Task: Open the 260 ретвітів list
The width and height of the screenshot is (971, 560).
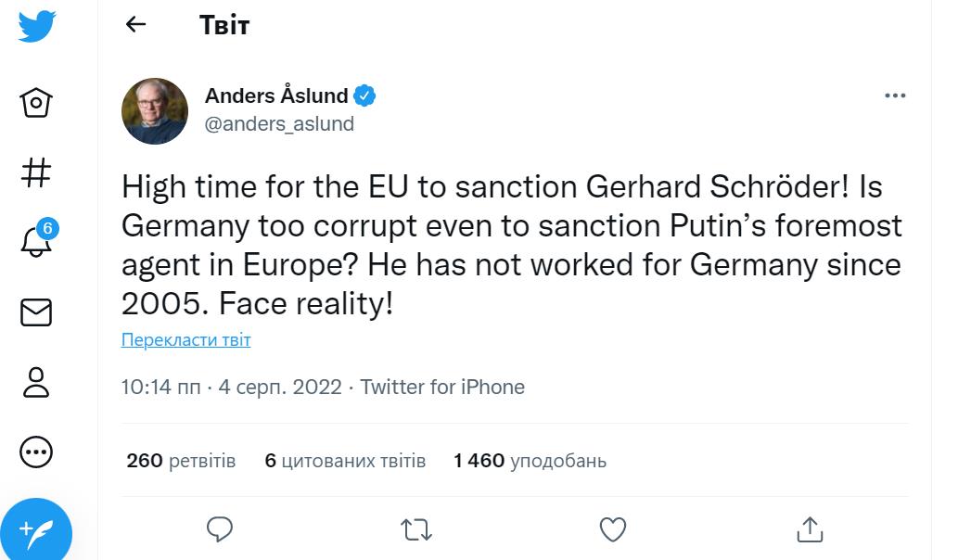Action: click(x=181, y=461)
